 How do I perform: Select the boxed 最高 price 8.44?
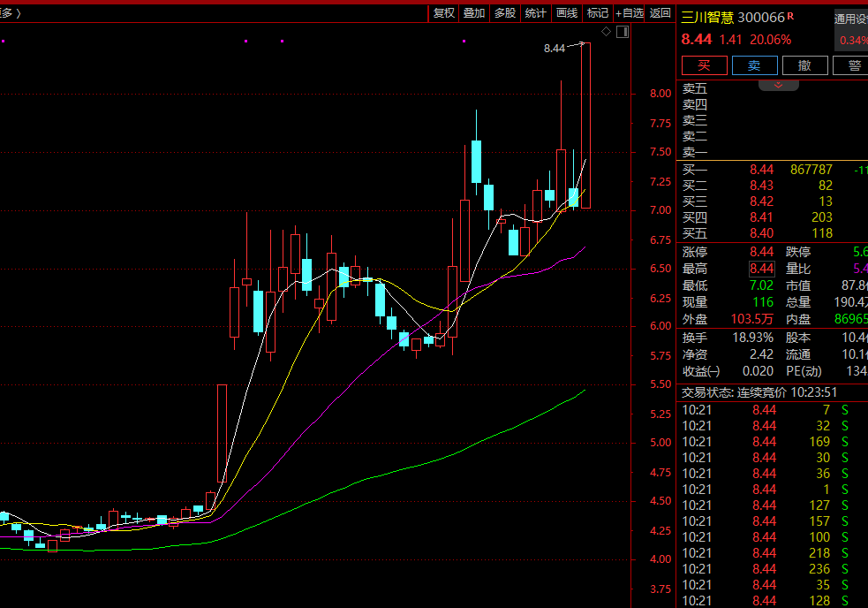(761, 269)
